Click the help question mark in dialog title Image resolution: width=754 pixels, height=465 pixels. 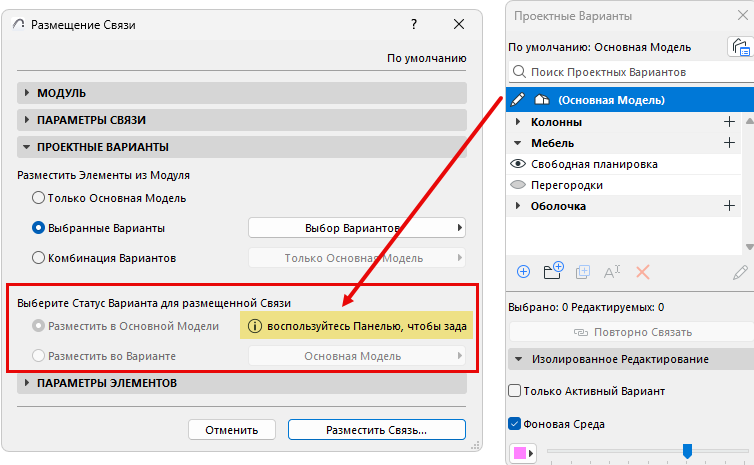pyautogui.click(x=414, y=24)
